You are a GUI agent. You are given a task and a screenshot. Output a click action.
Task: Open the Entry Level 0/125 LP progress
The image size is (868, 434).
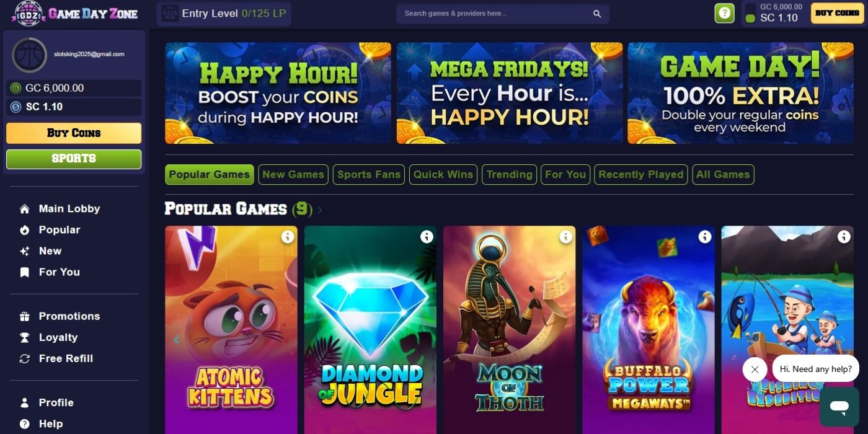(x=224, y=13)
